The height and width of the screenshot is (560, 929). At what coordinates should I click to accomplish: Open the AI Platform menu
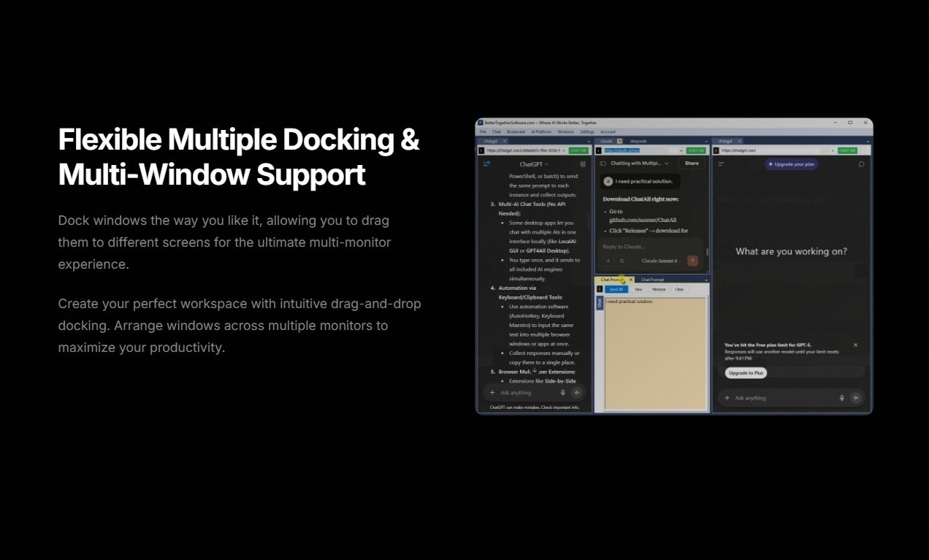pos(541,131)
